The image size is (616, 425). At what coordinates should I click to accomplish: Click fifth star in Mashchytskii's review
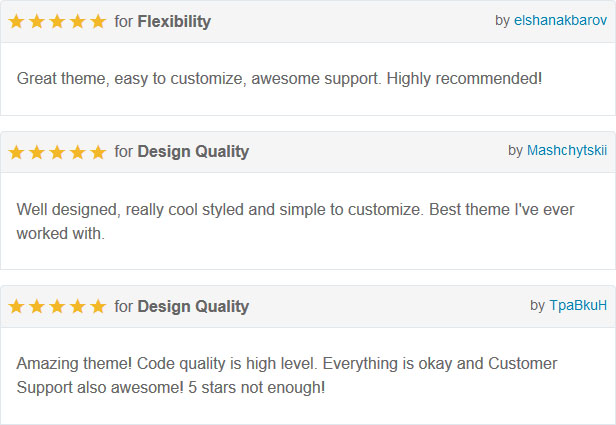[x=98, y=152]
